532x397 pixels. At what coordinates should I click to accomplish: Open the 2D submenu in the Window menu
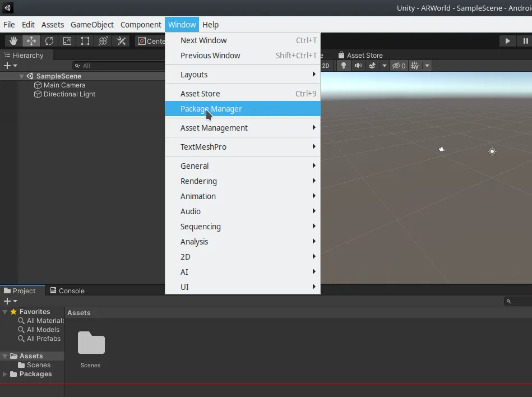pos(243,257)
